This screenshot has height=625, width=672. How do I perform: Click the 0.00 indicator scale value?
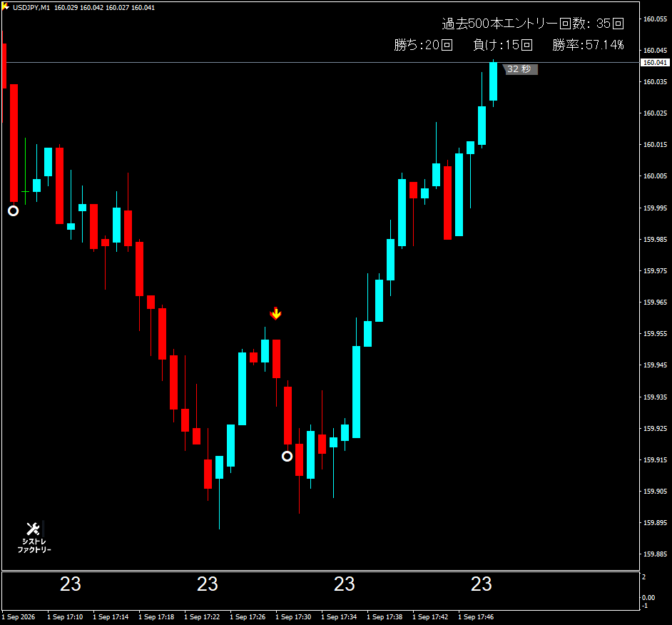(648, 598)
